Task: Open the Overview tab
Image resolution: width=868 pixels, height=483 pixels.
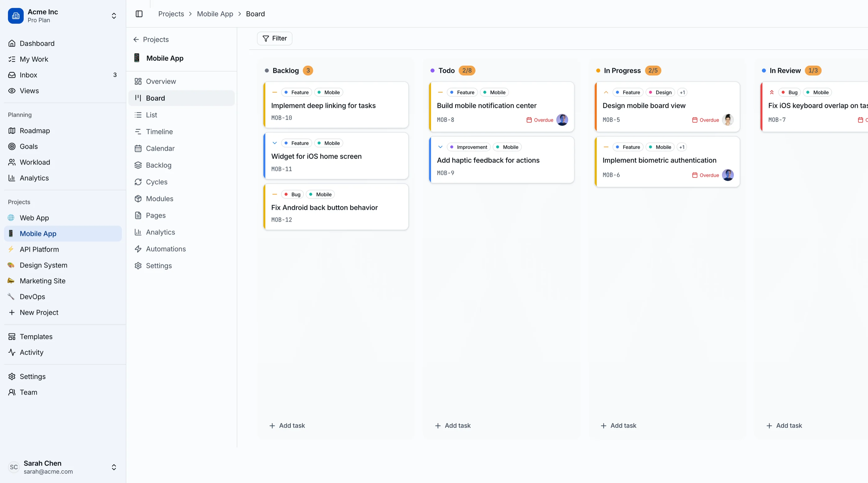Action: click(x=182, y=81)
